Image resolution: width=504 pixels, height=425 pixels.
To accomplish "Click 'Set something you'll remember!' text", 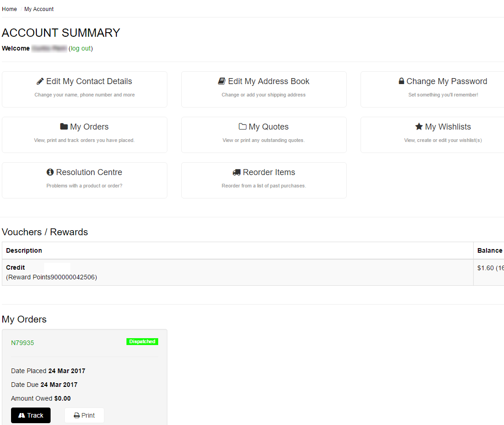I will (x=443, y=95).
